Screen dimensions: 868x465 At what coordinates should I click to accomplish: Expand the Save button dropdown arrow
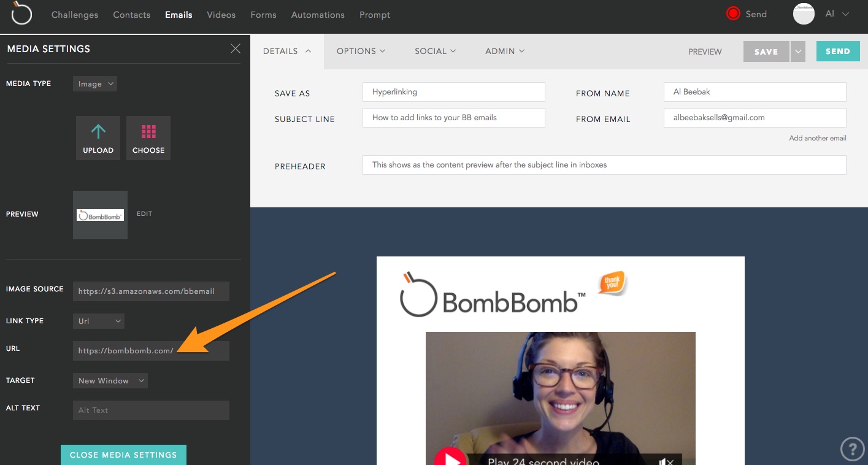[x=798, y=52]
